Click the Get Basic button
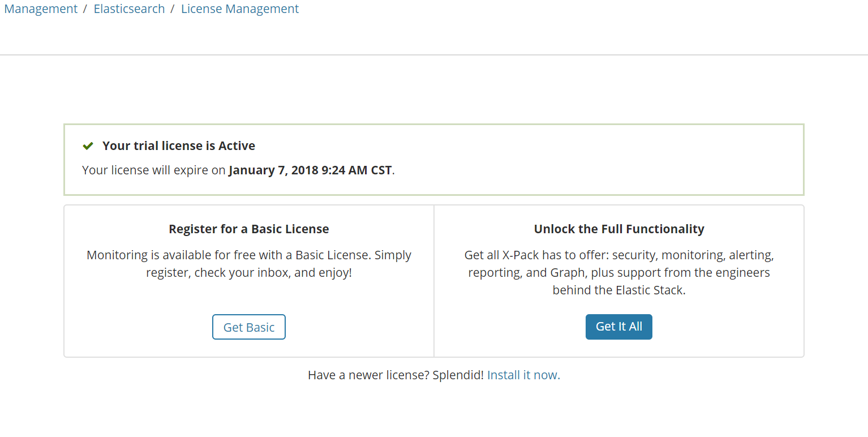 (x=249, y=327)
